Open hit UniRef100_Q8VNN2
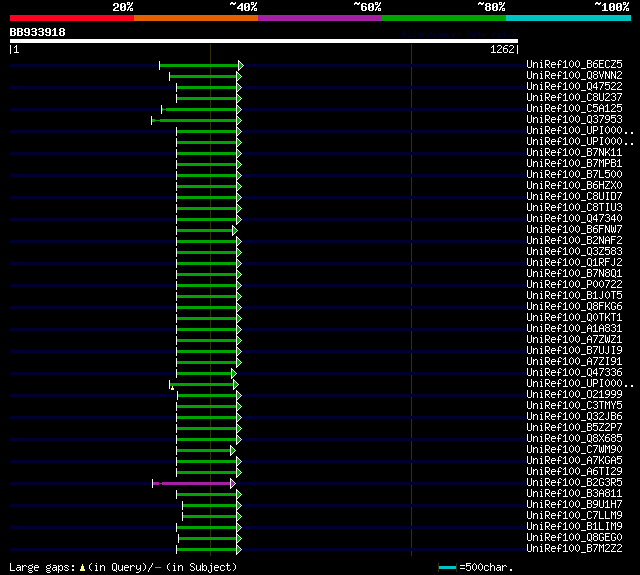The width and height of the screenshot is (640, 575). click(x=574, y=75)
